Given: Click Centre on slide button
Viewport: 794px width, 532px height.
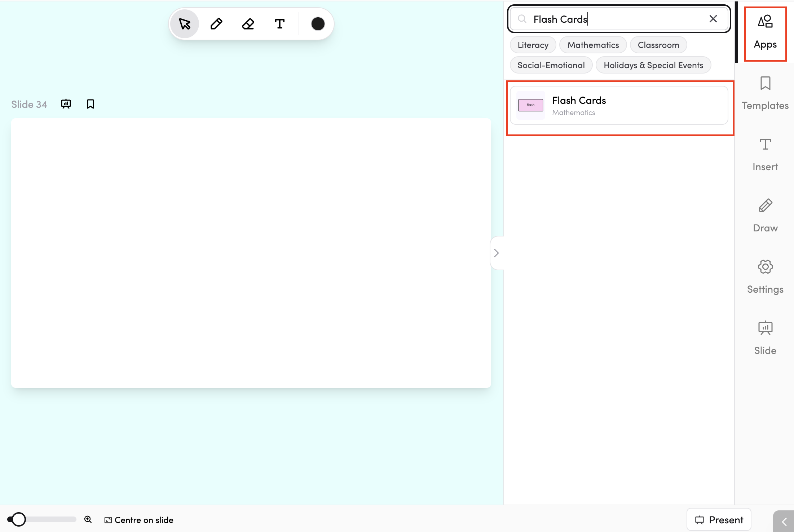Looking at the screenshot, I should coord(139,520).
